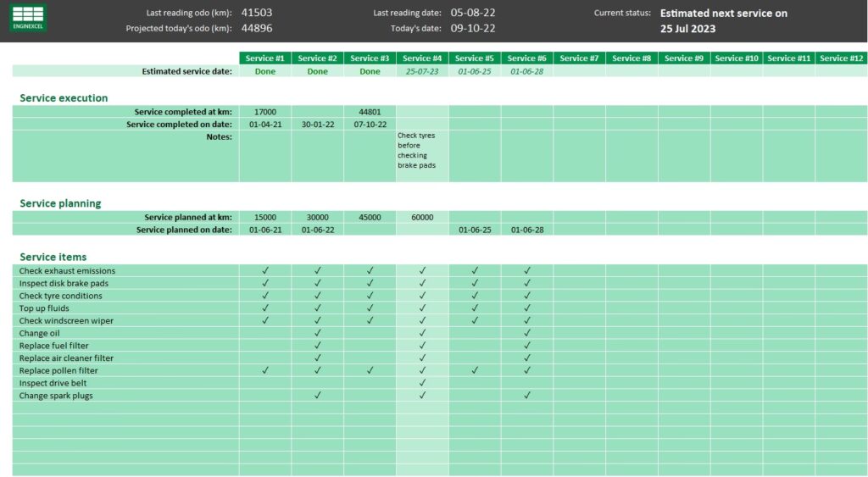Select the Service #12 column header
This screenshot has width=868, height=477.
[x=841, y=58]
